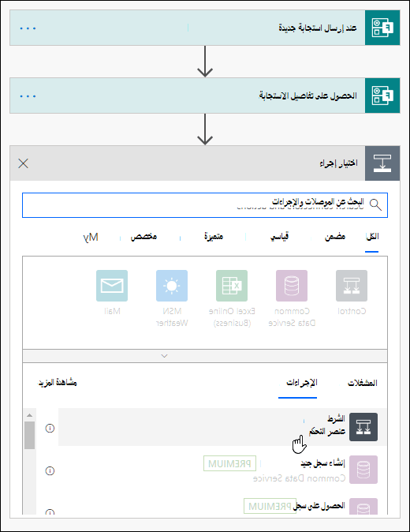Click the Forms icon on the new response trigger
The image size is (410, 532).
[382, 28]
